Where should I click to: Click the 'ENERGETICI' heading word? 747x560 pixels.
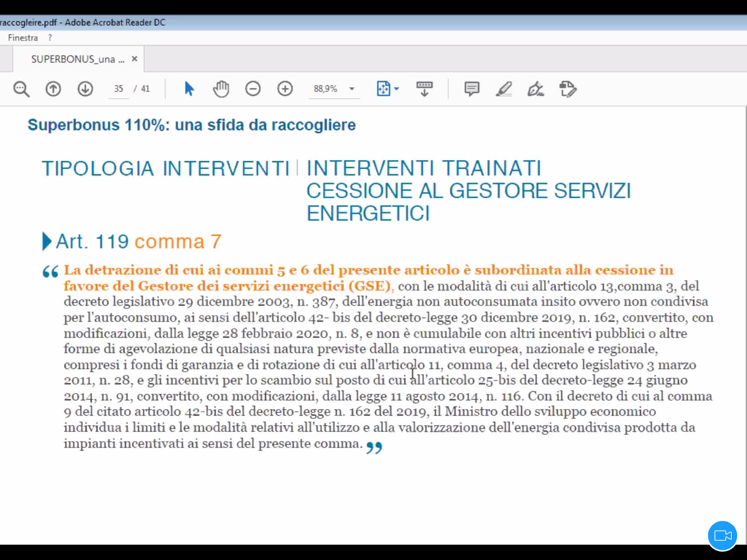pyautogui.click(x=368, y=213)
